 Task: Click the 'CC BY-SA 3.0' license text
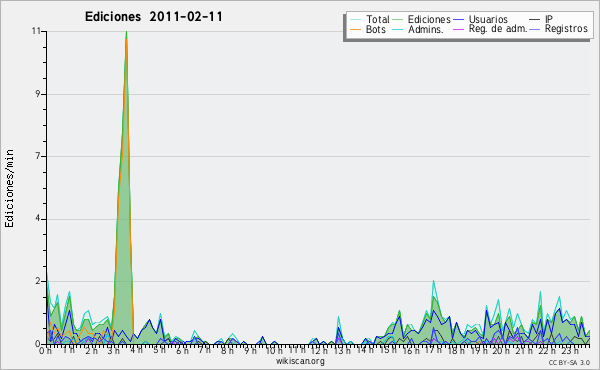tap(569, 363)
